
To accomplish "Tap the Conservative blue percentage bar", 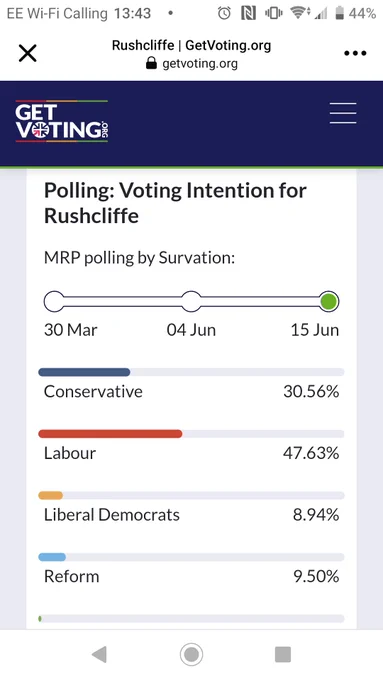I will pyautogui.click(x=84, y=372).
